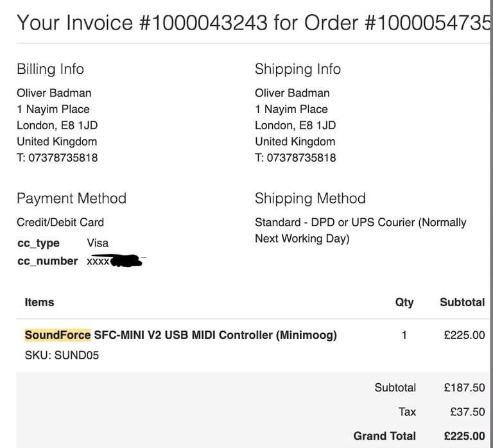Click the Grand Total £225.00 amount
The image size is (493, 448).
(x=464, y=436)
